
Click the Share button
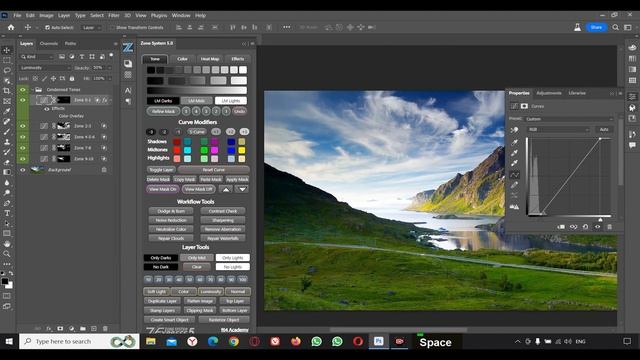[x=596, y=27]
